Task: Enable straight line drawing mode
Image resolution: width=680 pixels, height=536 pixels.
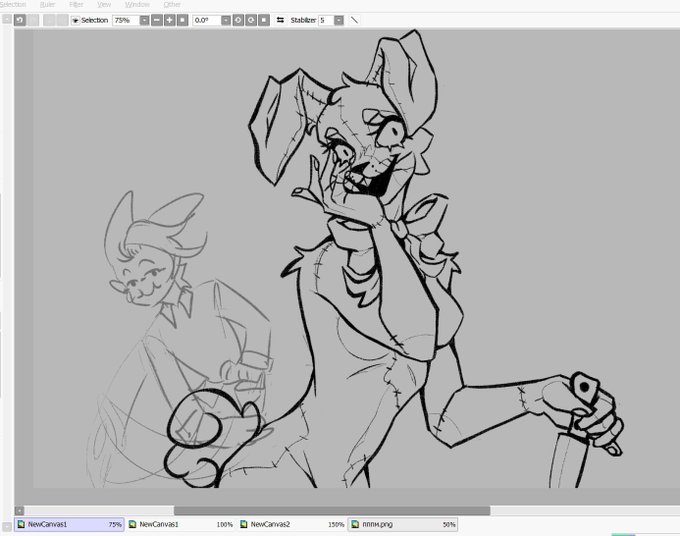Action: 354,20
